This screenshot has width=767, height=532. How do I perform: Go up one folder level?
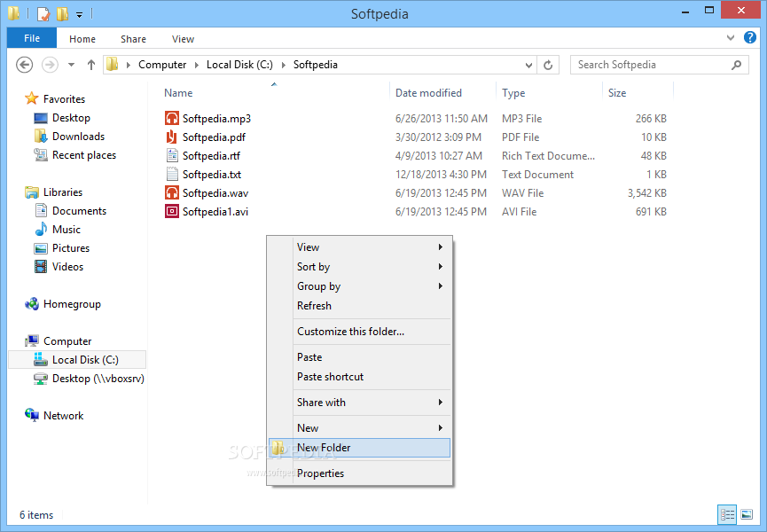pos(91,65)
